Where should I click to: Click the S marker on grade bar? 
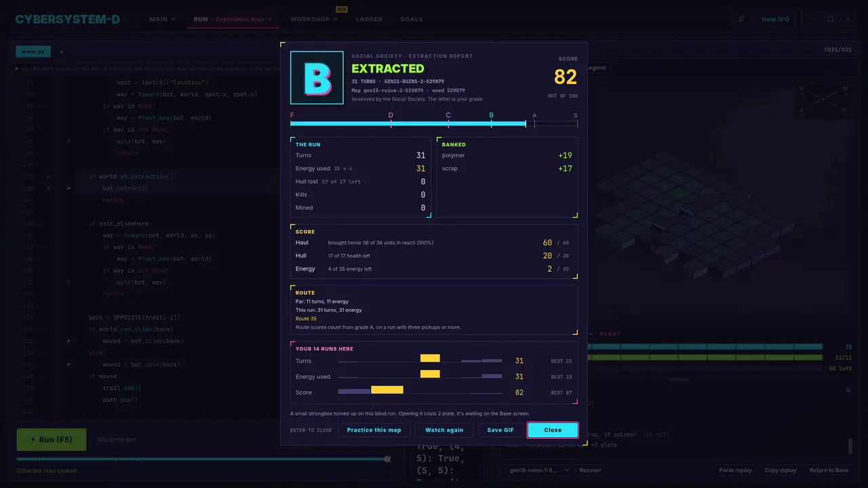[576, 115]
